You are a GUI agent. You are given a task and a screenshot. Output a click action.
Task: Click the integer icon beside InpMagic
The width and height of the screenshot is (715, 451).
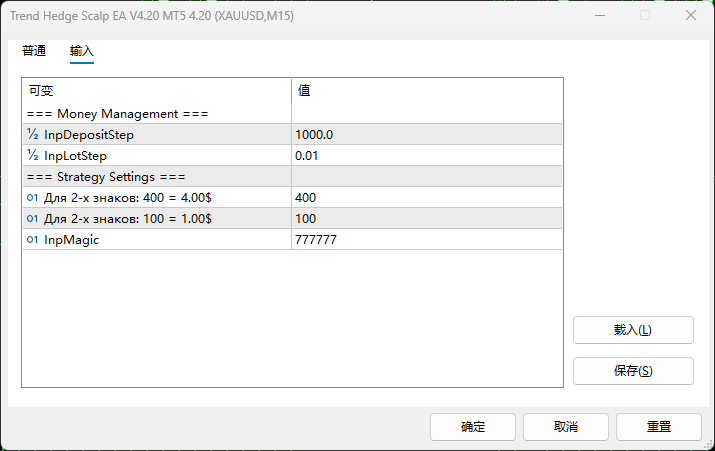(x=33, y=240)
